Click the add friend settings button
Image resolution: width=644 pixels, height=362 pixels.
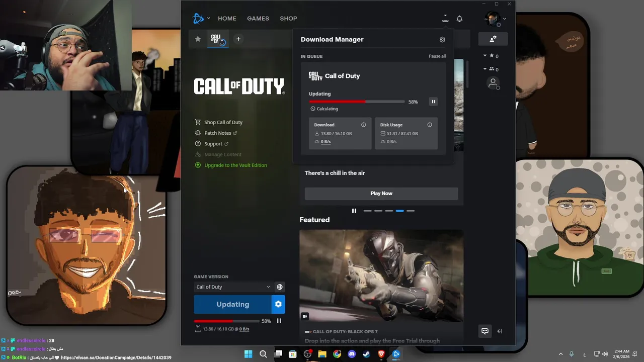[x=493, y=39]
